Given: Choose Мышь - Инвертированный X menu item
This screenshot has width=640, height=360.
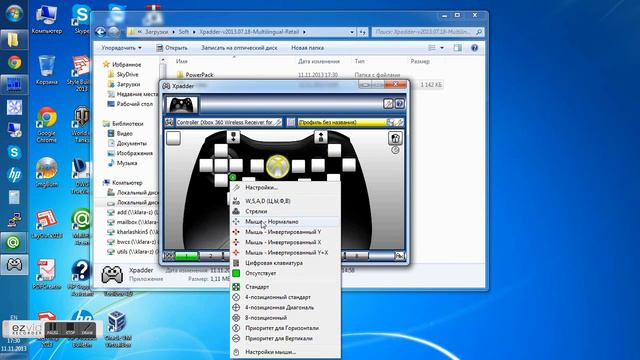Looking at the screenshot, I should click(285, 242).
